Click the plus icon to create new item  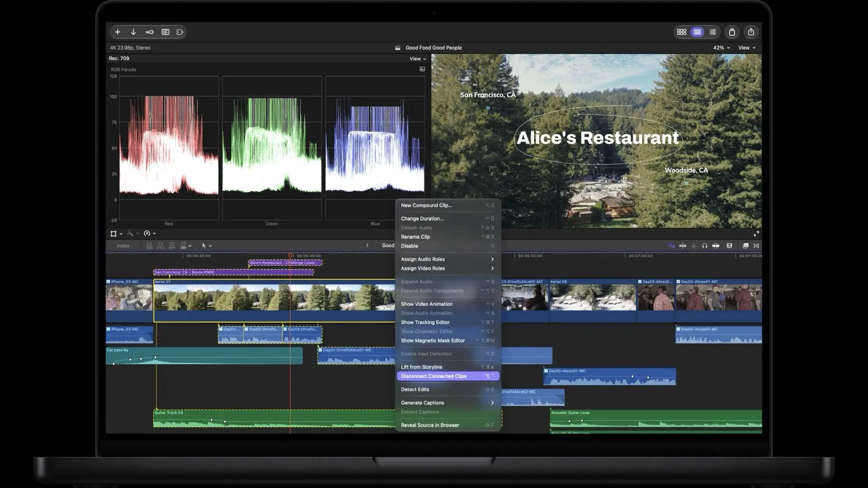click(x=118, y=32)
